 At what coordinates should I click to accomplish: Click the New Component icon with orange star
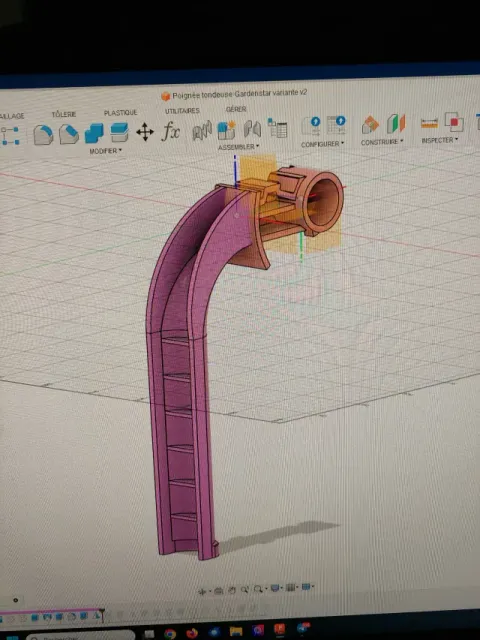[227, 130]
